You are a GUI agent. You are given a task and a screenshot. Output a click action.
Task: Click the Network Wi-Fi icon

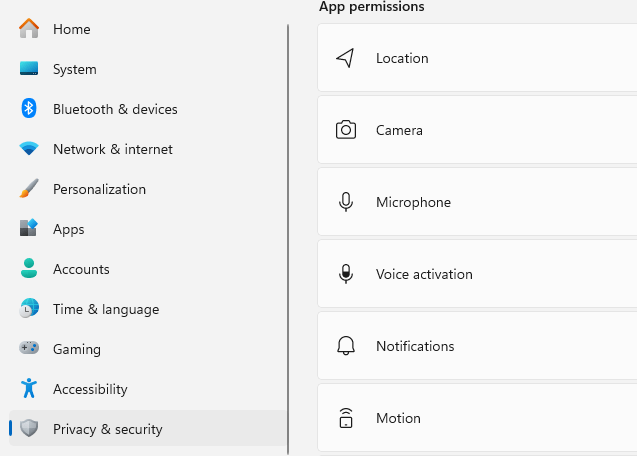(29, 149)
